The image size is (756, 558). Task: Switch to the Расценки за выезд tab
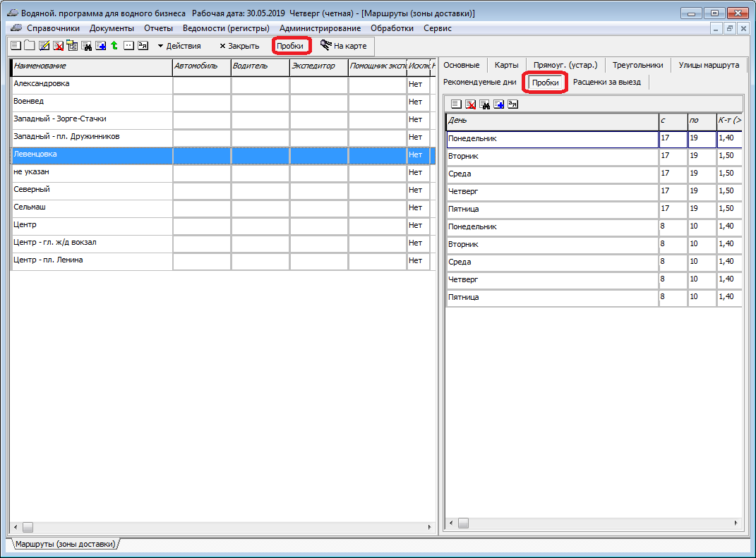coord(606,82)
